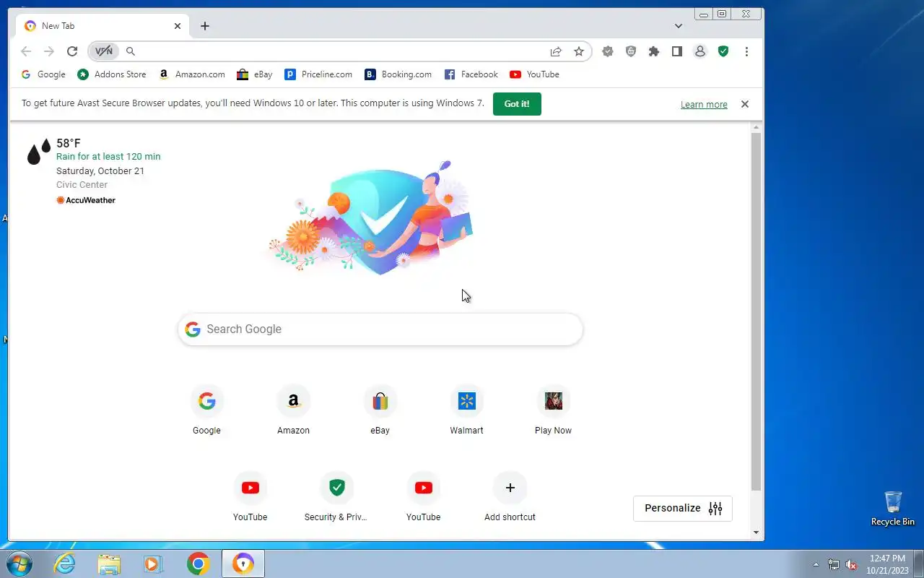
Task: Click the share page icon
Action: (556, 51)
